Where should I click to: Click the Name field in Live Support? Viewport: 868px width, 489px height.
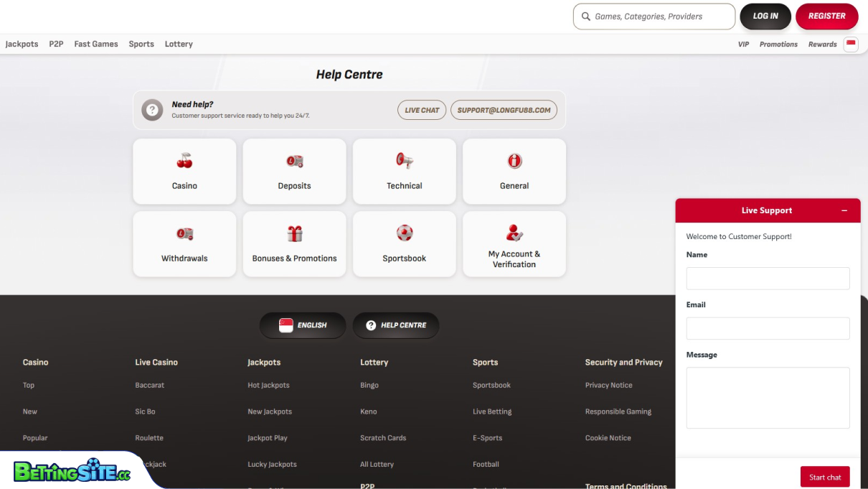click(768, 279)
